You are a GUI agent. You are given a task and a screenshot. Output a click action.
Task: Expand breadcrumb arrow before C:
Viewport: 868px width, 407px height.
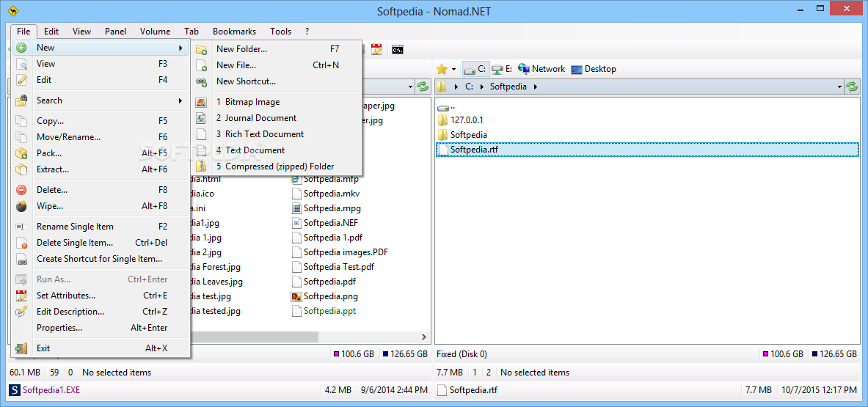[456, 87]
